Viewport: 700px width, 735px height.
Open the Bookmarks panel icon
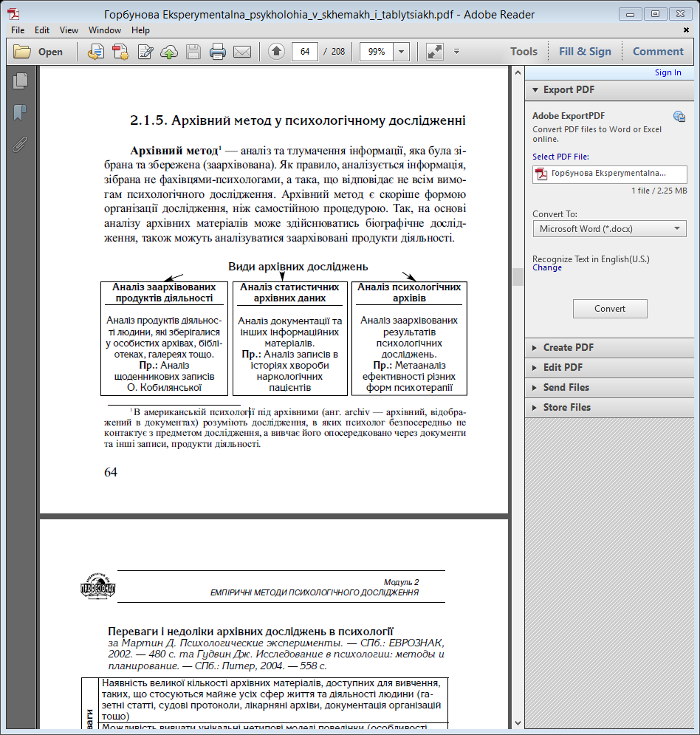click(x=20, y=112)
